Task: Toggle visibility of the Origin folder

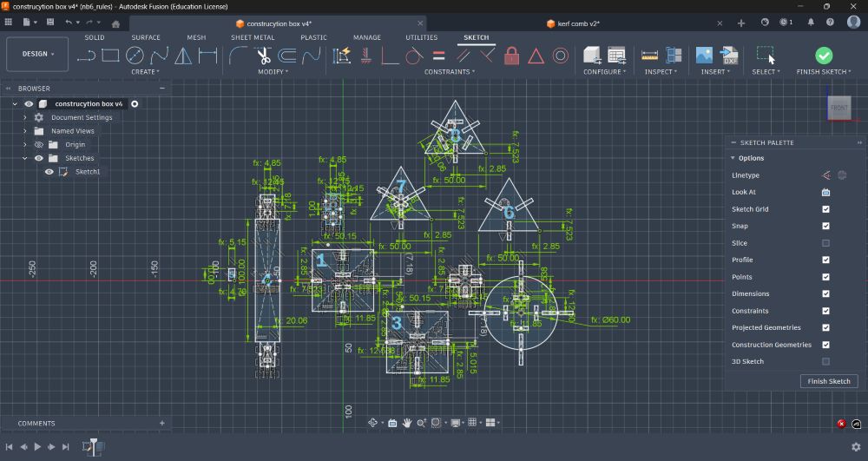Action: 39,144
